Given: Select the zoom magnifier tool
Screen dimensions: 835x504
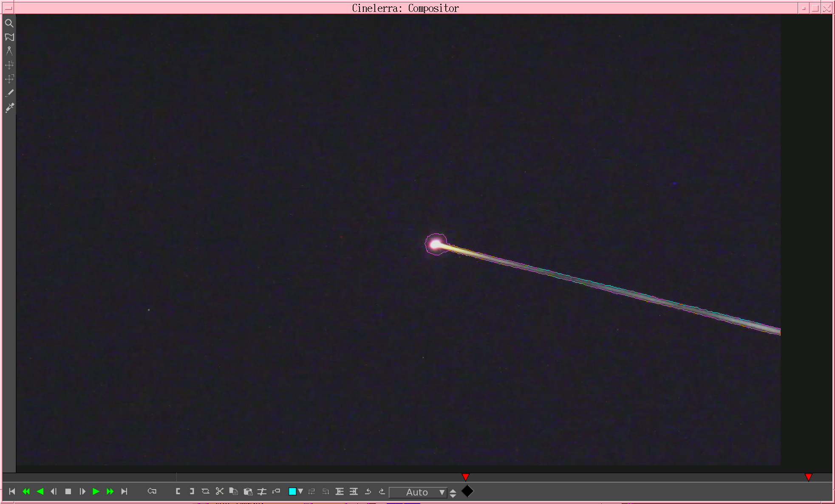Looking at the screenshot, I should coord(9,23).
